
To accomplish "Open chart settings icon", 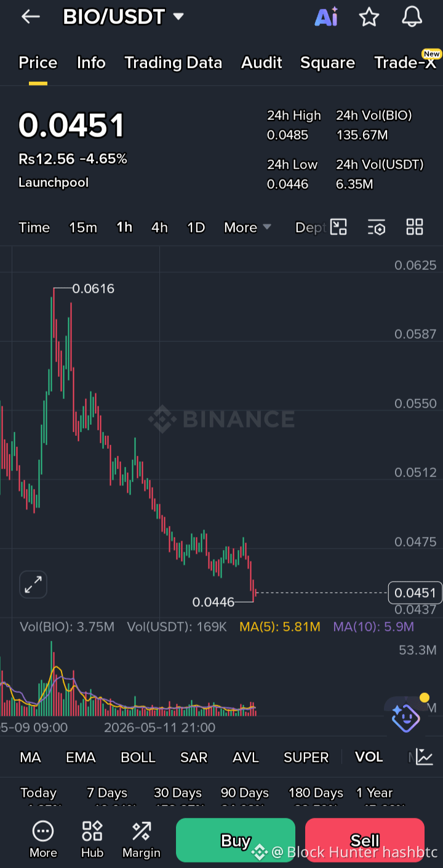I will coord(377,227).
